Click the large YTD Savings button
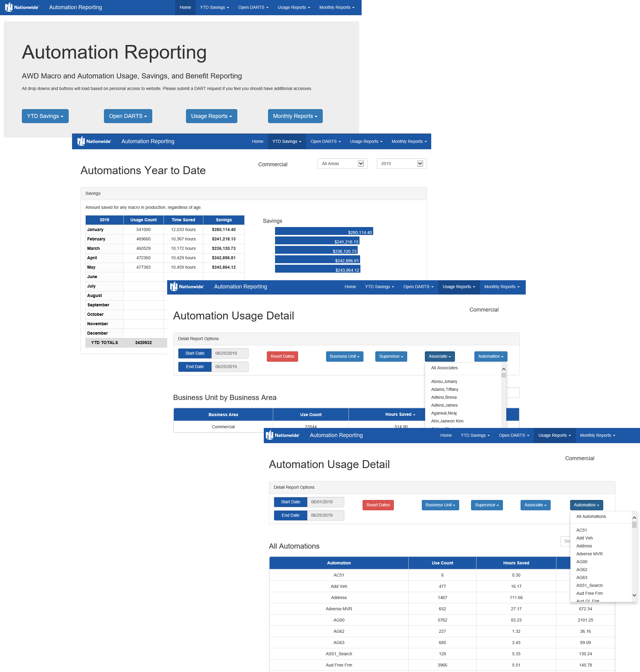Viewport: 640px width, 672px height. [x=45, y=116]
